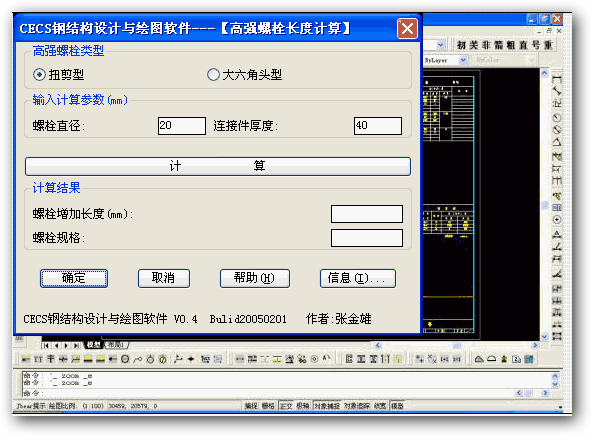The image size is (592, 436).
Task: Toggle 对象捕捉 object snap in status bar
Action: 327,406
